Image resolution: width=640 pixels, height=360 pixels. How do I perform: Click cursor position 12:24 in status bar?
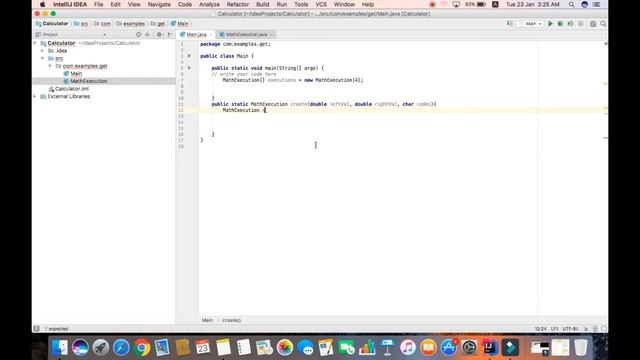coord(540,329)
